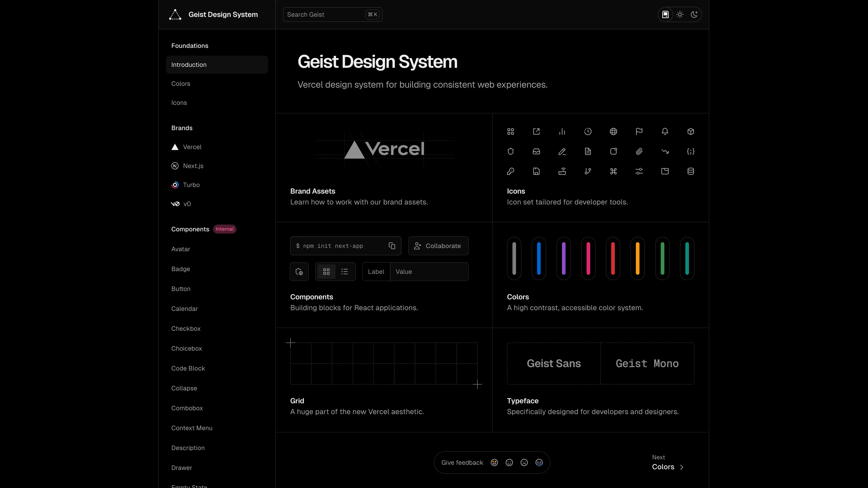Click the floppy save icon

click(x=536, y=171)
